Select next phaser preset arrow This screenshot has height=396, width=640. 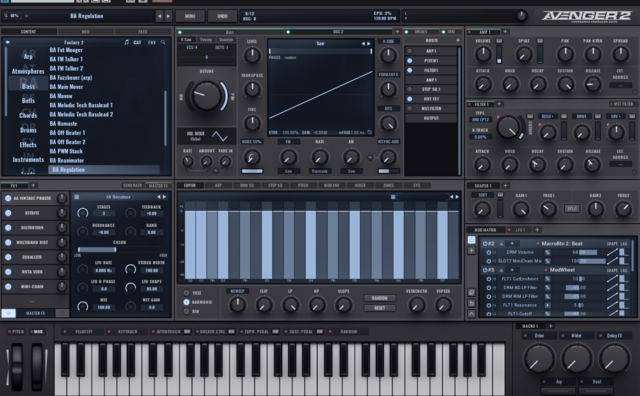point(164,197)
